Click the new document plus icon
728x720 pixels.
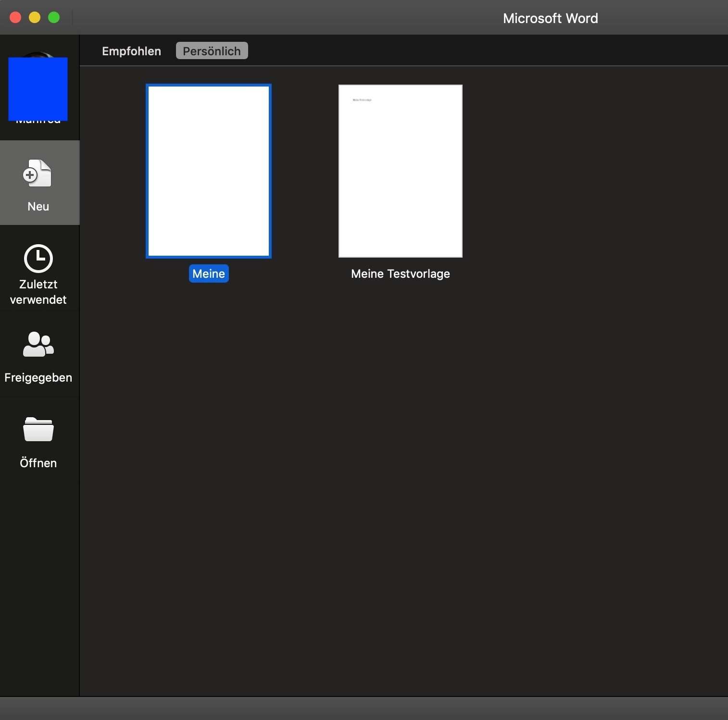click(x=38, y=174)
